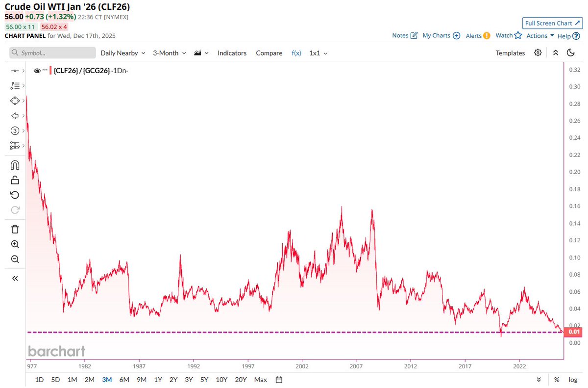Open the 1x1 chart layout dropdown

(315, 52)
